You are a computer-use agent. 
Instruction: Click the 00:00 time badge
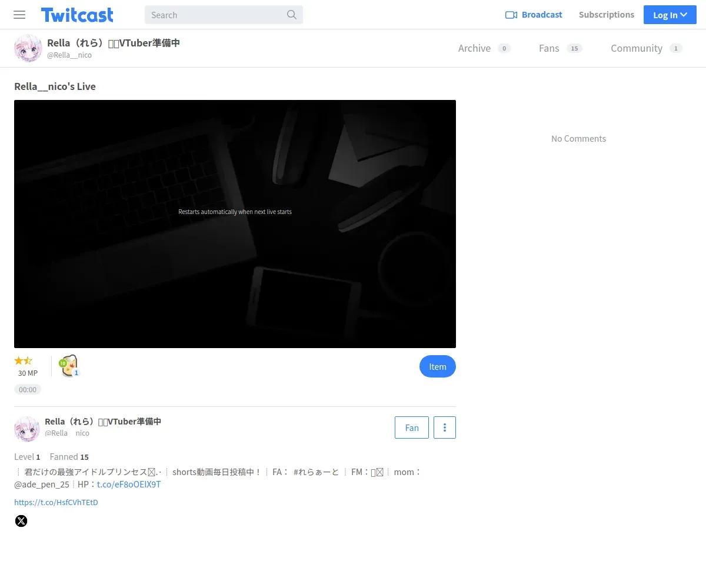(28, 389)
